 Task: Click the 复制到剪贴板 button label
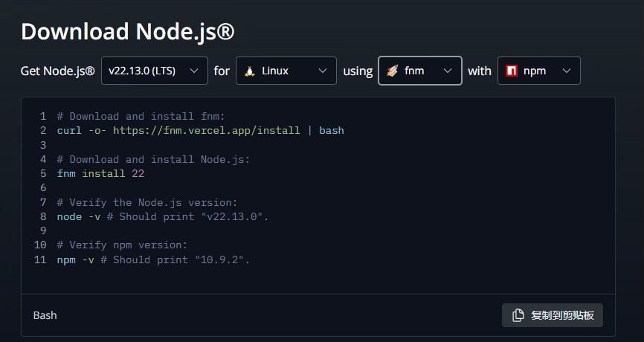click(562, 315)
